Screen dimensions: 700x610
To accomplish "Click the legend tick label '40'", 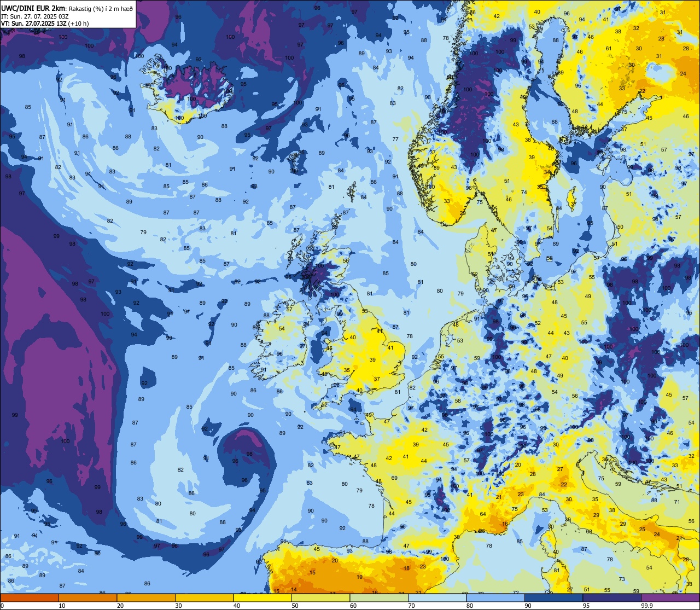I will 237,606.
